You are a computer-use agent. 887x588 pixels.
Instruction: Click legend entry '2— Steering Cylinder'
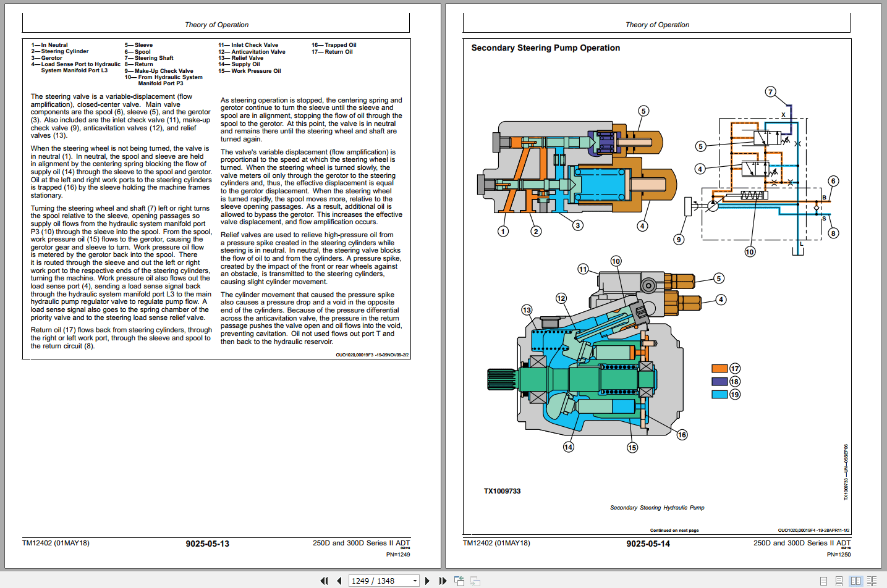(x=60, y=51)
